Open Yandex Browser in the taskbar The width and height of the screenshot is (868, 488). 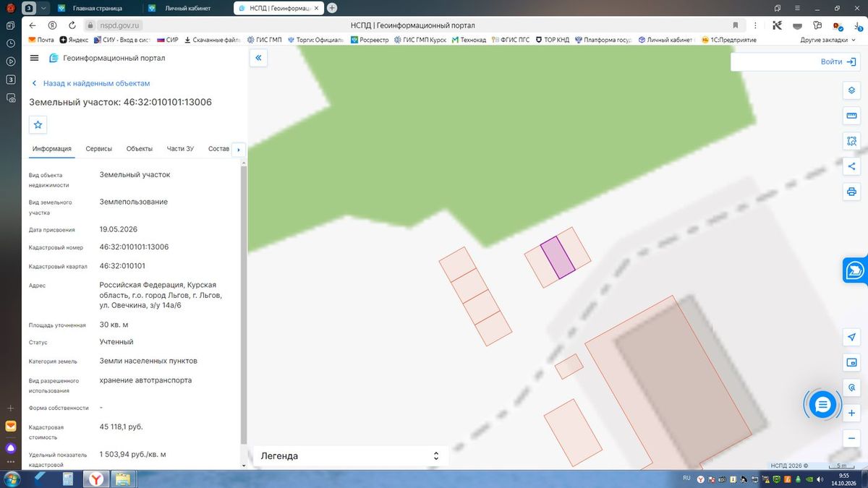(95, 479)
